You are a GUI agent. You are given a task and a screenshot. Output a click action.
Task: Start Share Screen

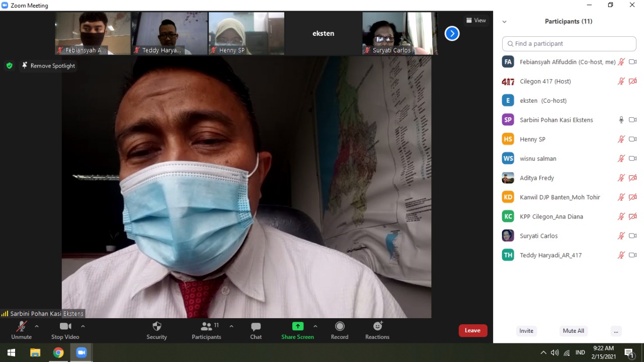tap(297, 330)
